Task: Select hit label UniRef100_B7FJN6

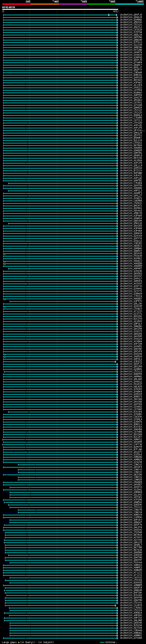Action: click(x=131, y=449)
